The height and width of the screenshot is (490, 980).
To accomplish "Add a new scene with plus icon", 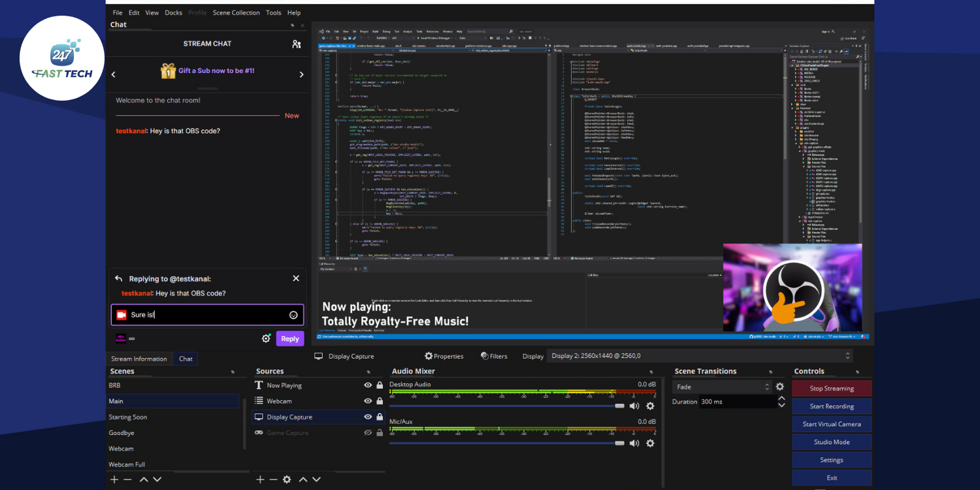I will pyautogui.click(x=114, y=480).
